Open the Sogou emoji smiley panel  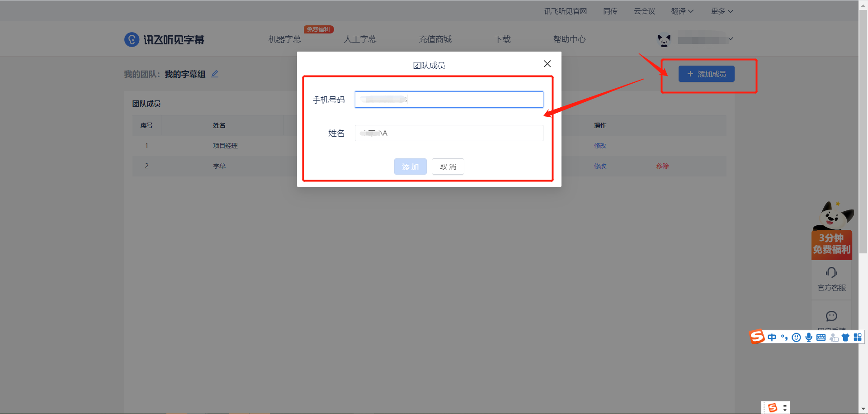pyautogui.click(x=797, y=337)
